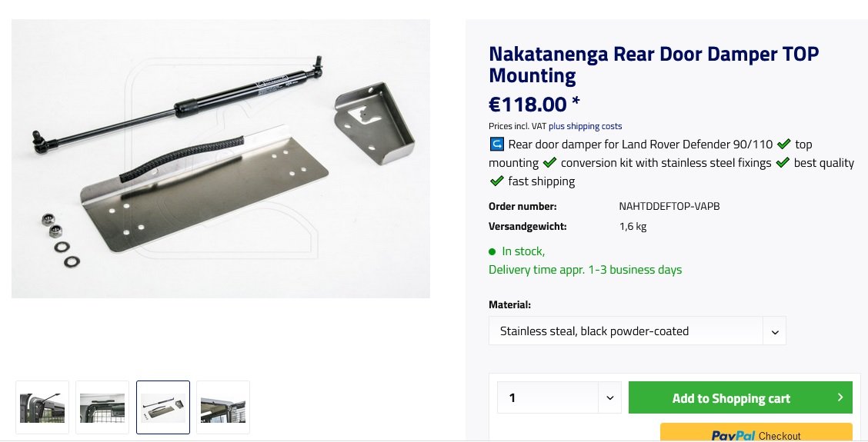Click the PayPal logo on checkout button

coord(734,435)
